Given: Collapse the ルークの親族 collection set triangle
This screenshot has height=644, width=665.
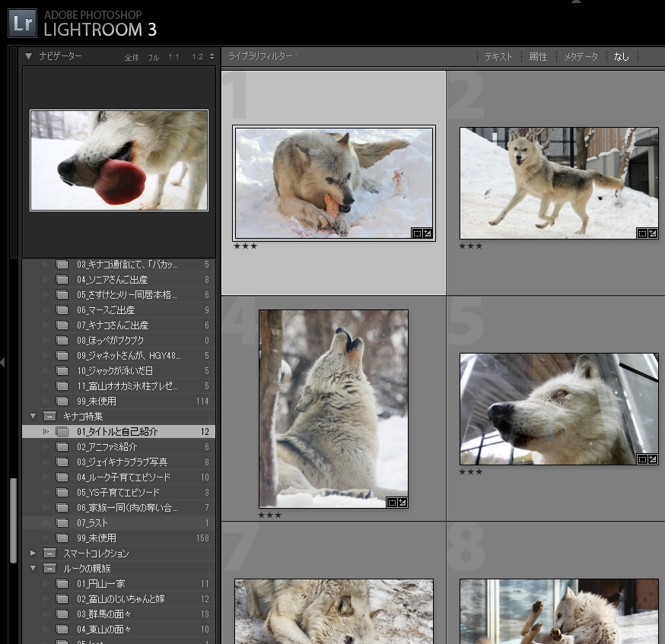Looking at the screenshot, I should pos(33,569).
